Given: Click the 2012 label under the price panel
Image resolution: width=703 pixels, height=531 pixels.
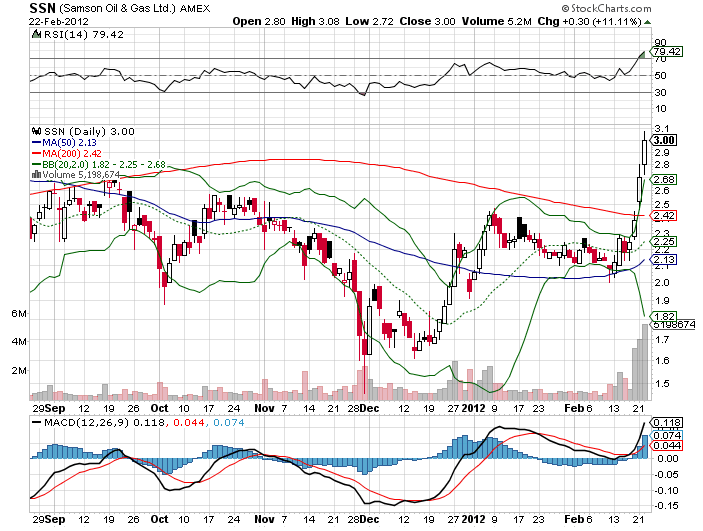Looking at the screenshot, I should click(473, 408).
